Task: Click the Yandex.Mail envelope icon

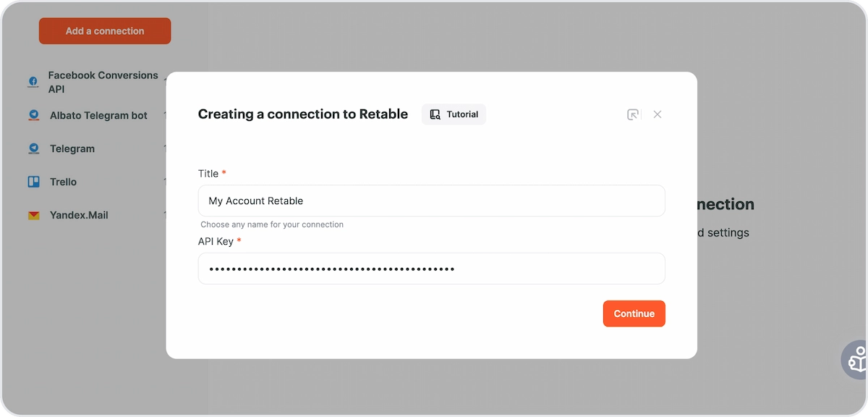Action: coord(33,215)
